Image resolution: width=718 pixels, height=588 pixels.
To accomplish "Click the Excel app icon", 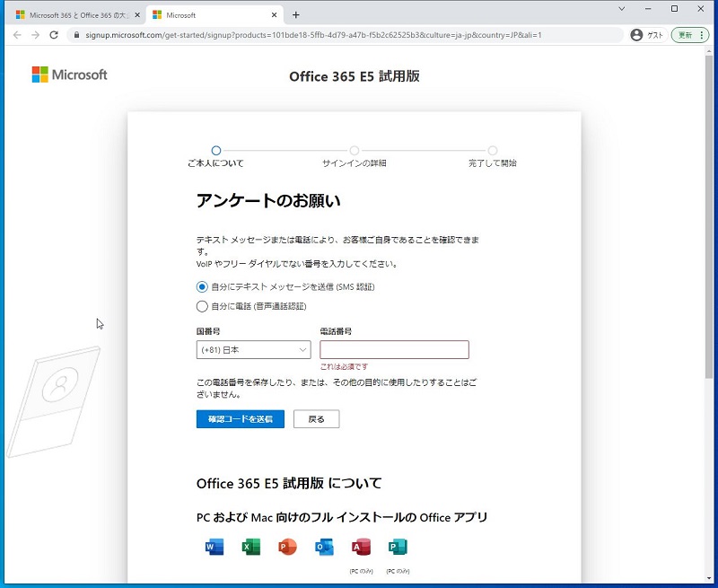I will coord(251,547).
